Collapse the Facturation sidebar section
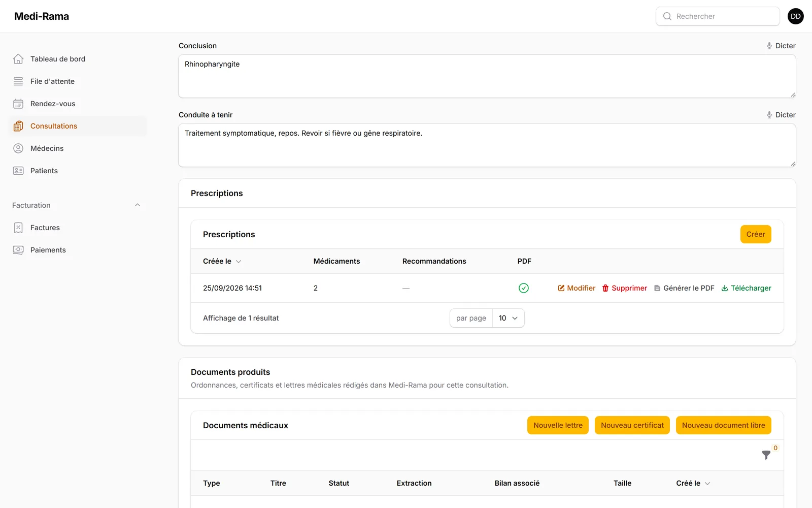 138,205
